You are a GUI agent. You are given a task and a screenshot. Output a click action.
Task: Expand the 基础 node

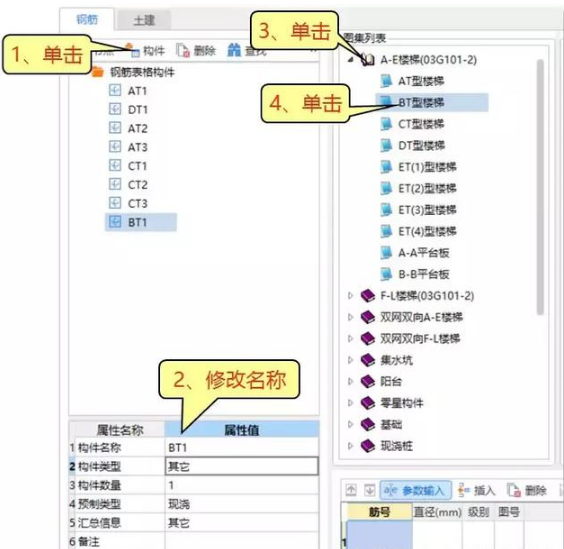(x=350, y=425)
